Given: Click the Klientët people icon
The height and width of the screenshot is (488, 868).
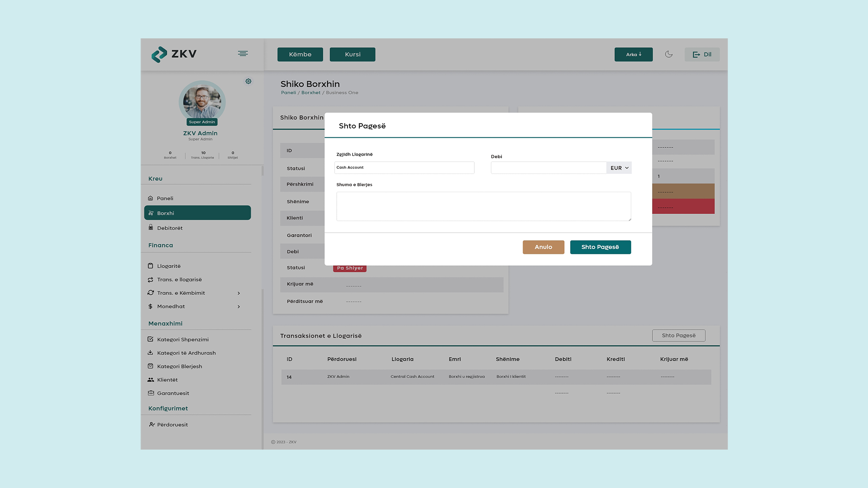Looking at the screenshot, I should pyautogui.click(x=151, y=380).
